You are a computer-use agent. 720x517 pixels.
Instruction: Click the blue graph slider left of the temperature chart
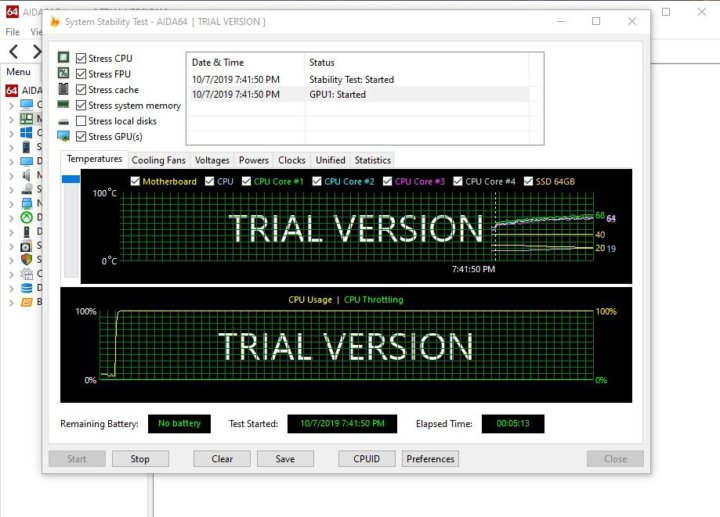tap(71, 179)
